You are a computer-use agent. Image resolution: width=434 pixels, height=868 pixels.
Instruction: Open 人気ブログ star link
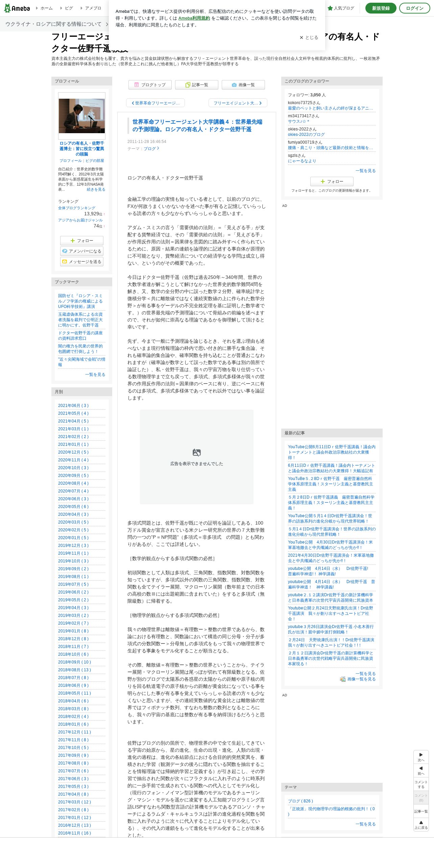(341, 8)
